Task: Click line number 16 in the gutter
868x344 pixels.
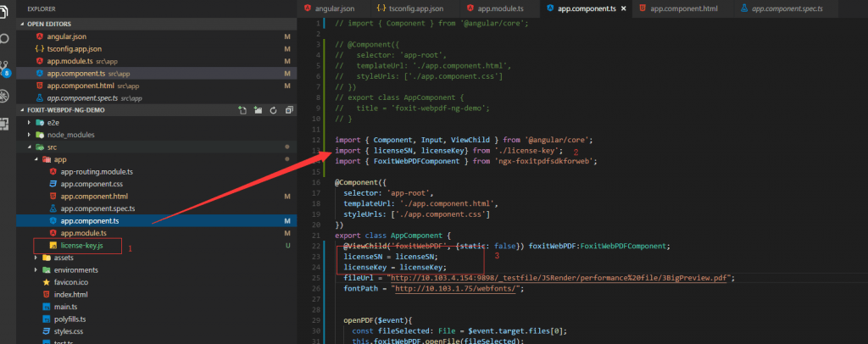Action: pyautogui.click(x=315, y=182)
